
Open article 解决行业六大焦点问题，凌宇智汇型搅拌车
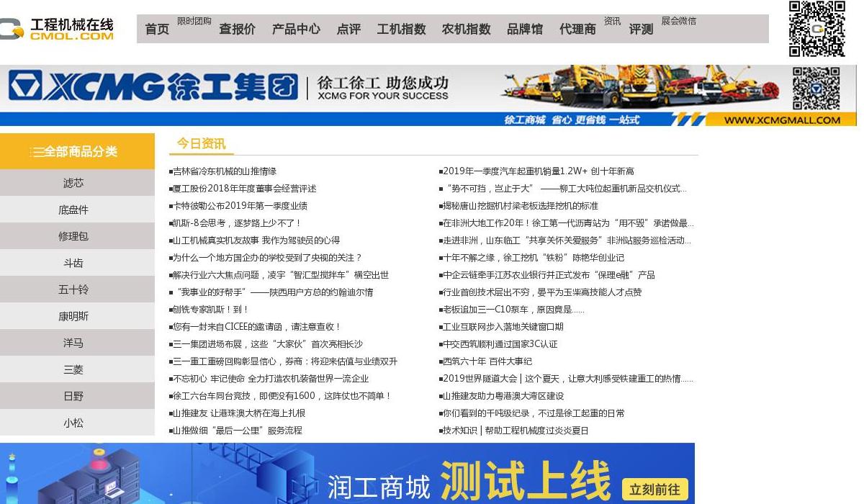(x=279, y=275)
